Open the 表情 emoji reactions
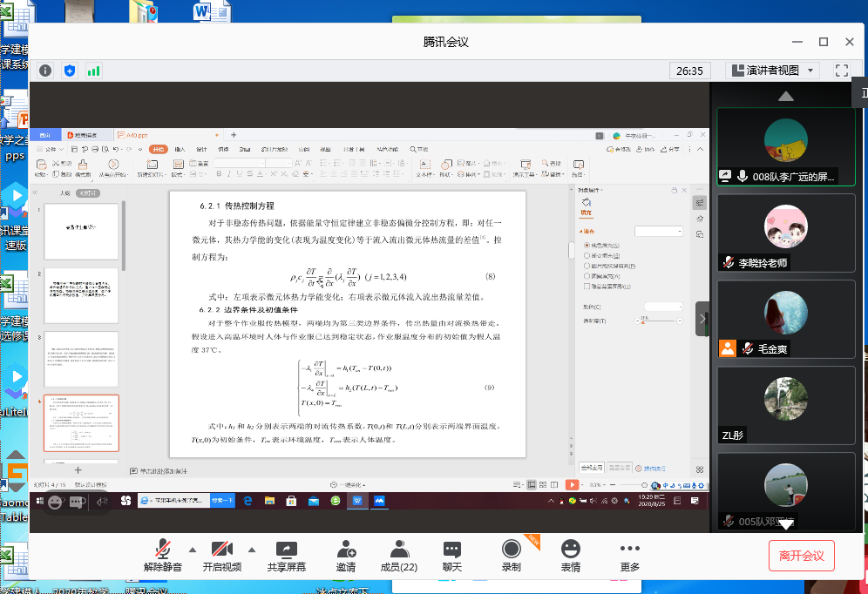 tap(571, 555)
